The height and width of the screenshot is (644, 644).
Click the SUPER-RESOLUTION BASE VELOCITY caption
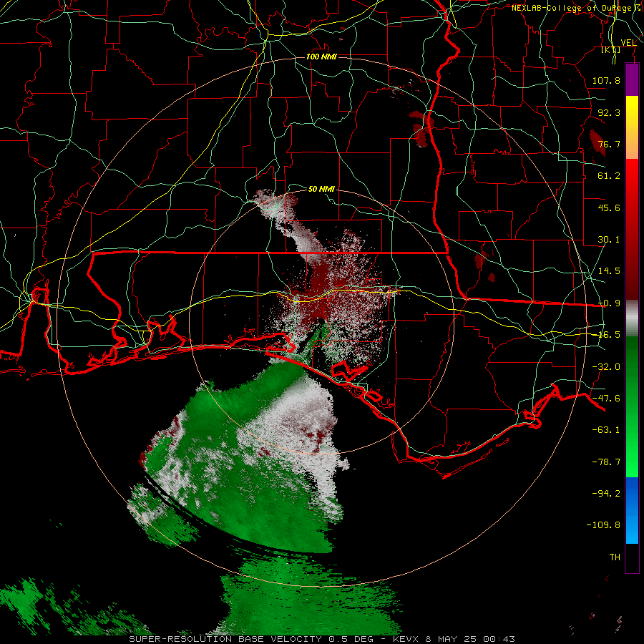click(x=227, y=639)
